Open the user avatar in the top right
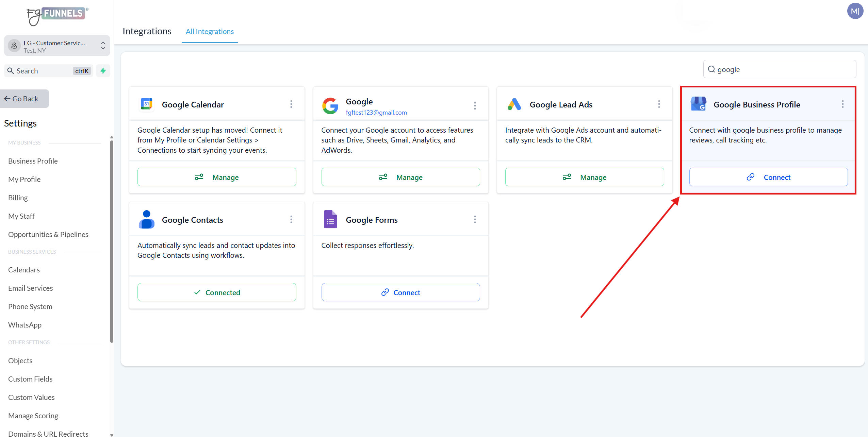Screen dimensions: 868x437 coord(855,11)
